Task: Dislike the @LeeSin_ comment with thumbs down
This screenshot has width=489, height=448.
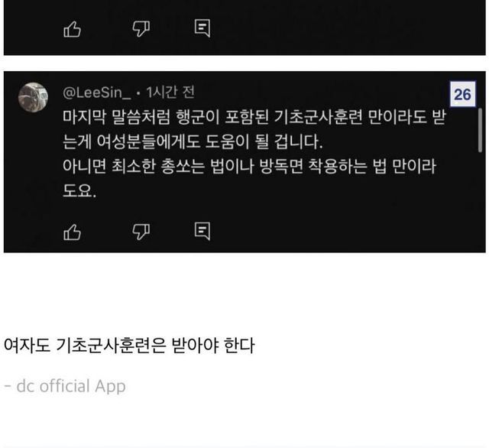Action: pos(141,232)
